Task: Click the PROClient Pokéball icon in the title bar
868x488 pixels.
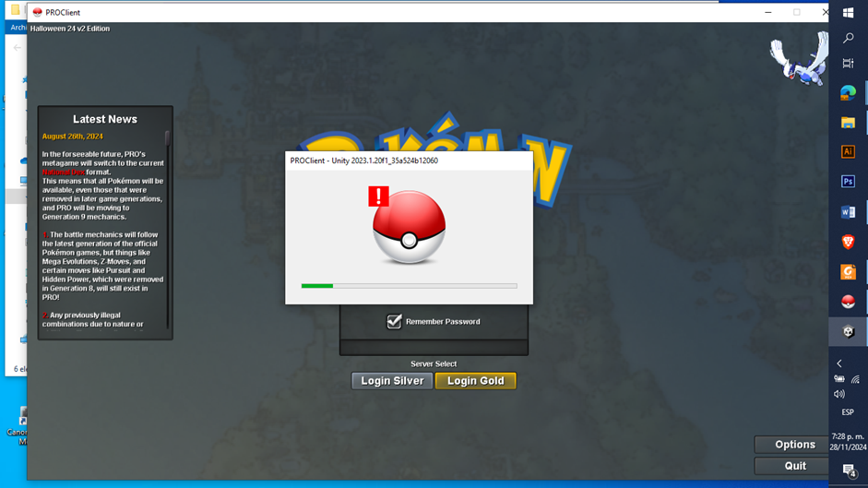Action: coord(38,12)
